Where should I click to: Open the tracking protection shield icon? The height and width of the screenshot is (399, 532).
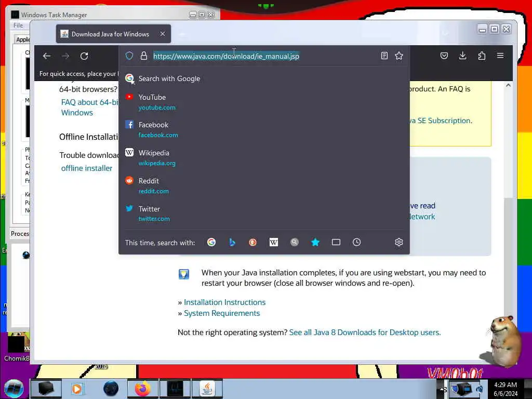coord(129,56)
